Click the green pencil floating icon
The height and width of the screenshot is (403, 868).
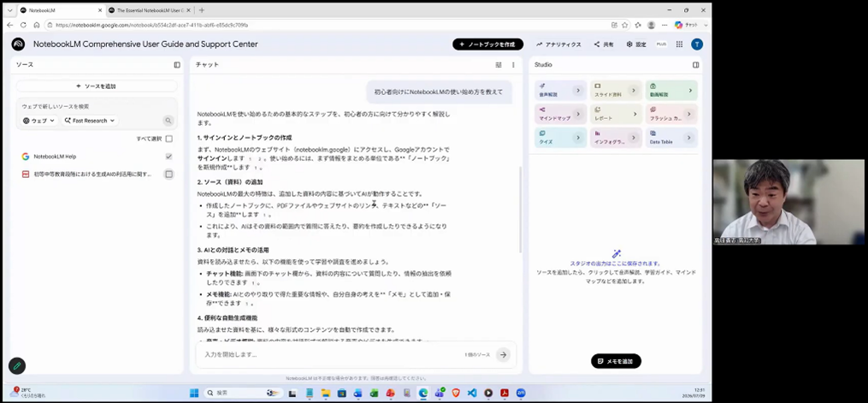(x=17, y=366)
